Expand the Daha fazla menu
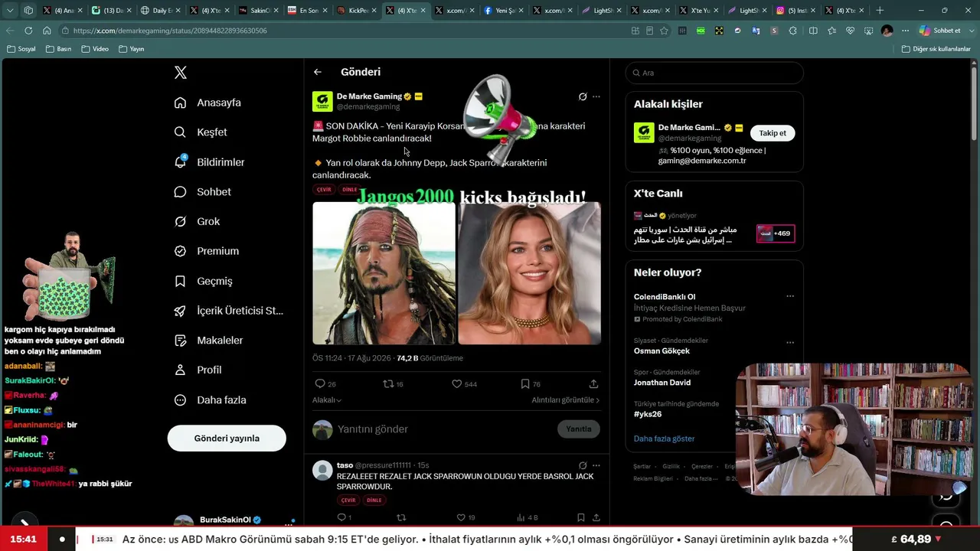The image size is (980, 551). click(x=211, y=399)
